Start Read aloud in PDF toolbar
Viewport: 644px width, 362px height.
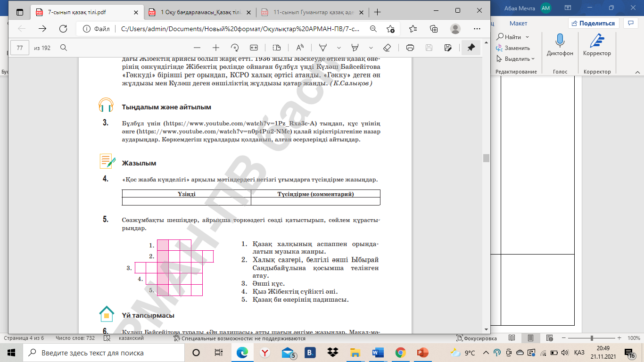click(300, 48)
